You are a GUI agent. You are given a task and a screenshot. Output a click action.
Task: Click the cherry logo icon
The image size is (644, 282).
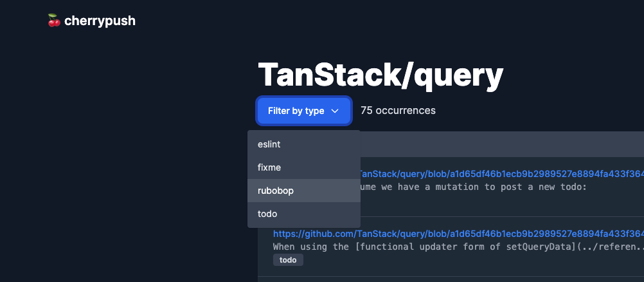(x=54, y=21)
